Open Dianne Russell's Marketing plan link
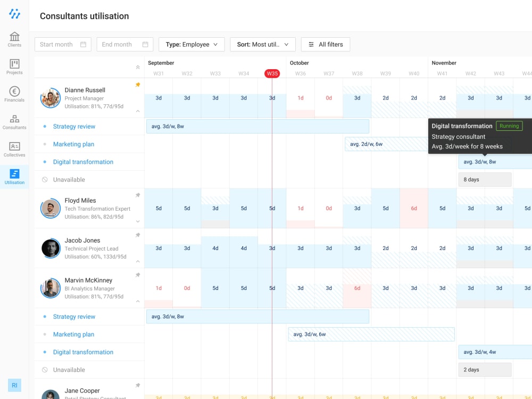Image resolution: width=532 pixels, height=399 pixels. pyautogui.click(x=73, y=144)
